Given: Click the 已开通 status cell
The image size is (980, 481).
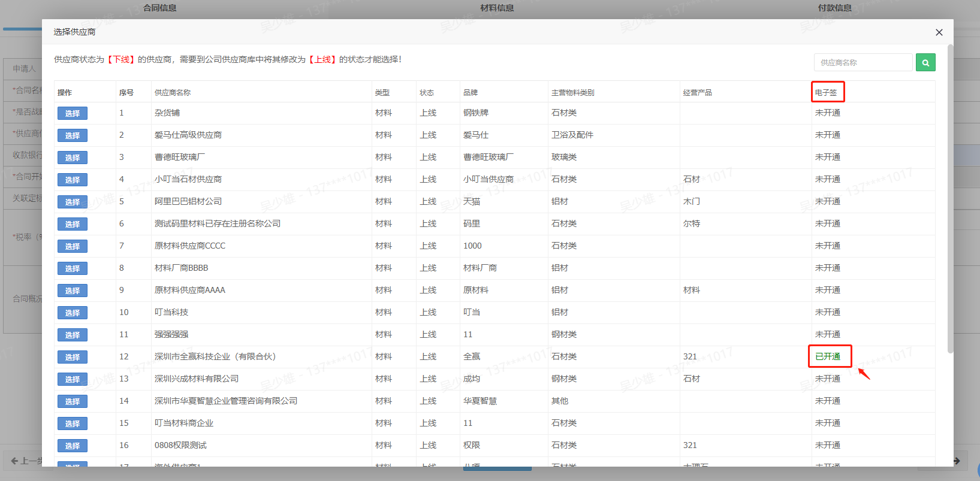Looking at the screenshot, I should pyautogui.click(x=828, y=356).
